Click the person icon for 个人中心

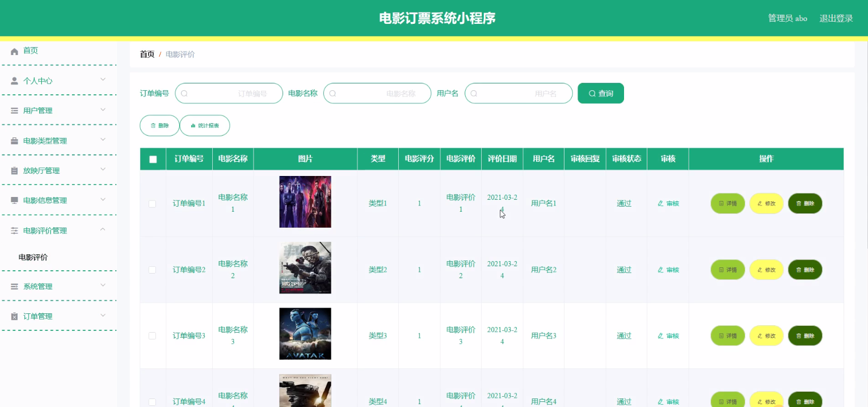click(15, 81)
